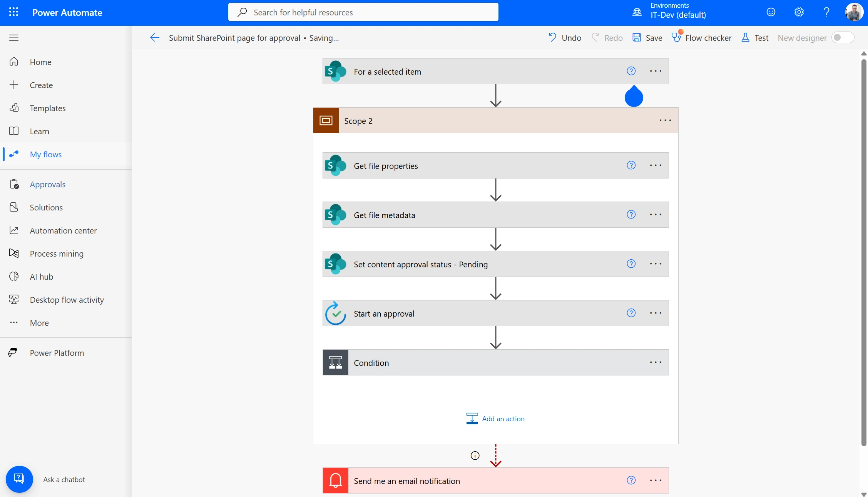Click the Redo icon
868x497 pixels.
click(x=596, y=37)
